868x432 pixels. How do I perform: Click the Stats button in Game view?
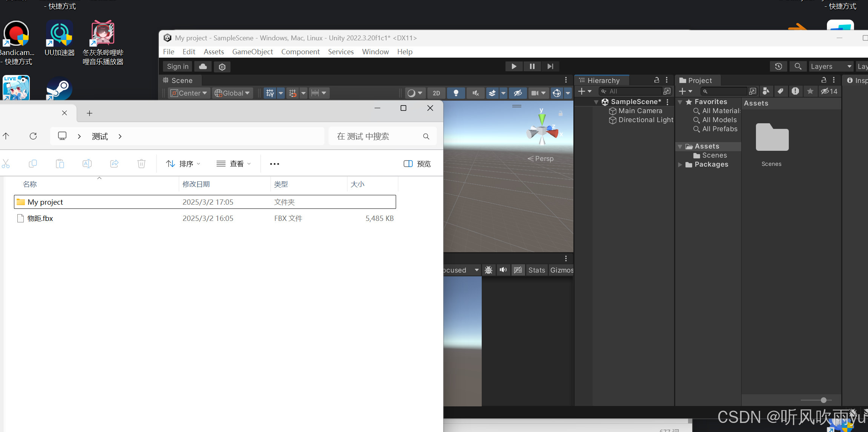click(536, 270)
